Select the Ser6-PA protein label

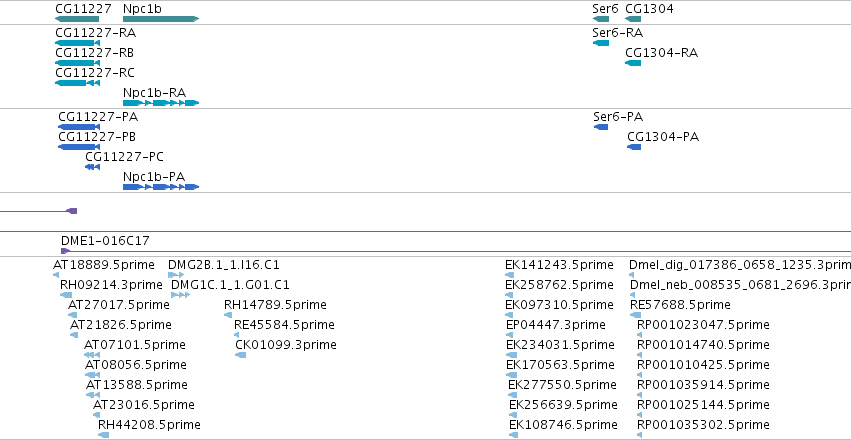click(618, 117)
